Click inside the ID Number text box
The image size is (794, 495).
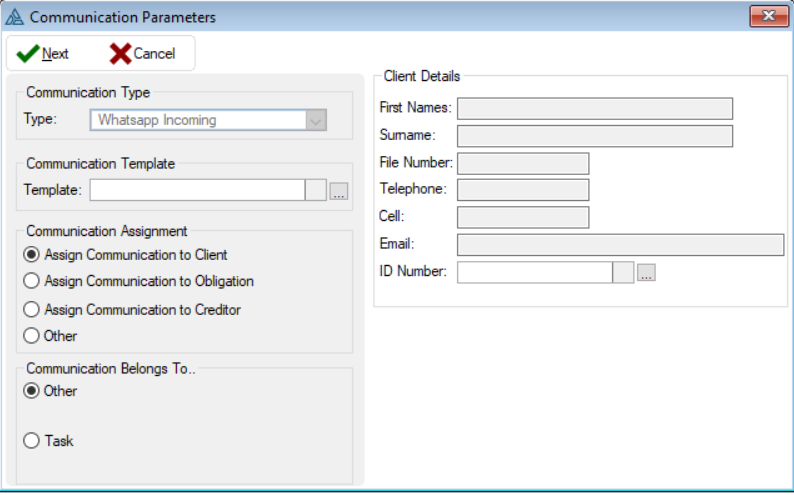534,273
